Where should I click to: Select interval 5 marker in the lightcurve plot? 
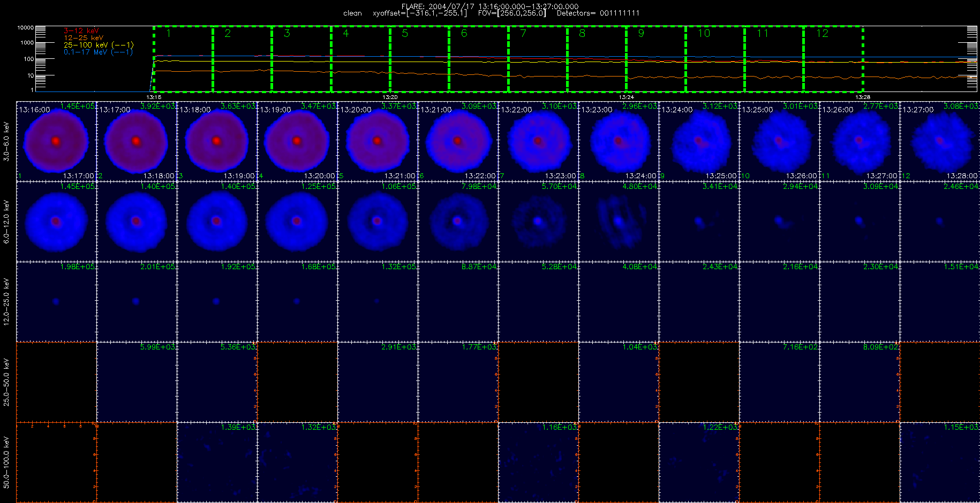pos(405,34)
